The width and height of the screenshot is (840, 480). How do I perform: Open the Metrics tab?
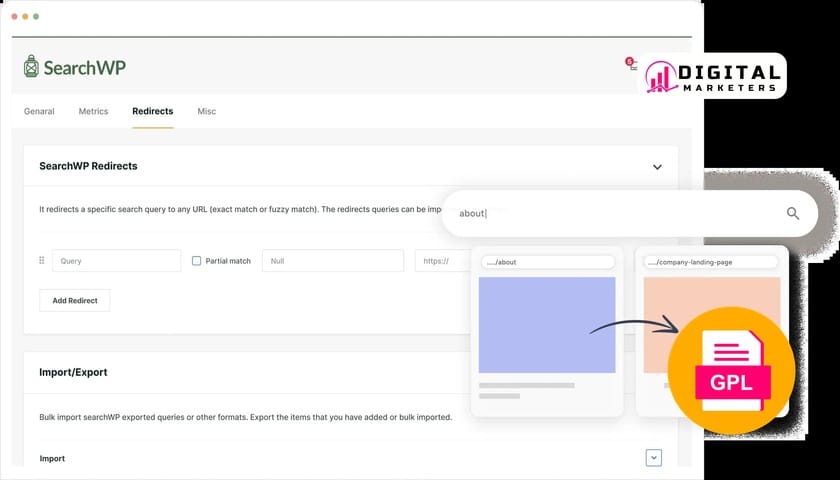coord(93,111)
